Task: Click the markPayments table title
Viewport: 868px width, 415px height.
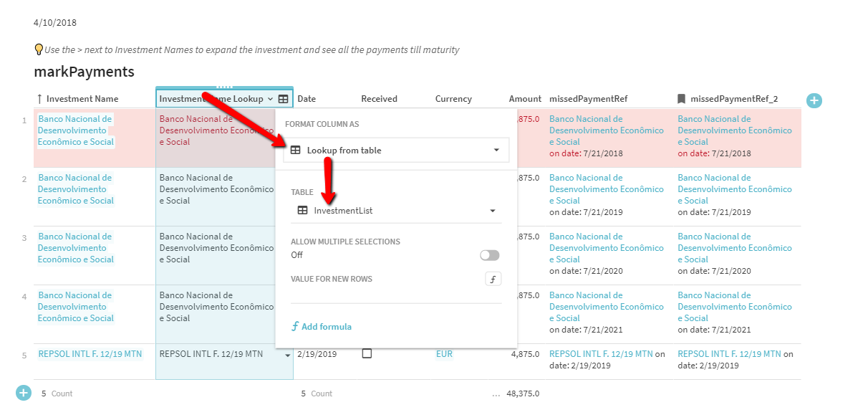Action: (x=84, y=72)
